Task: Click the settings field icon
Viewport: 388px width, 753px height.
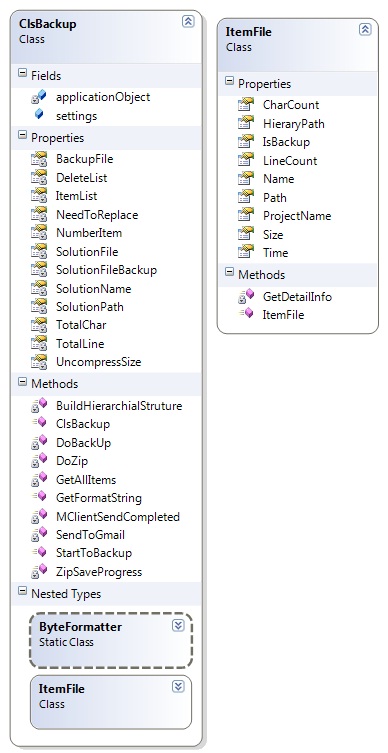Action: pos(39,115)
